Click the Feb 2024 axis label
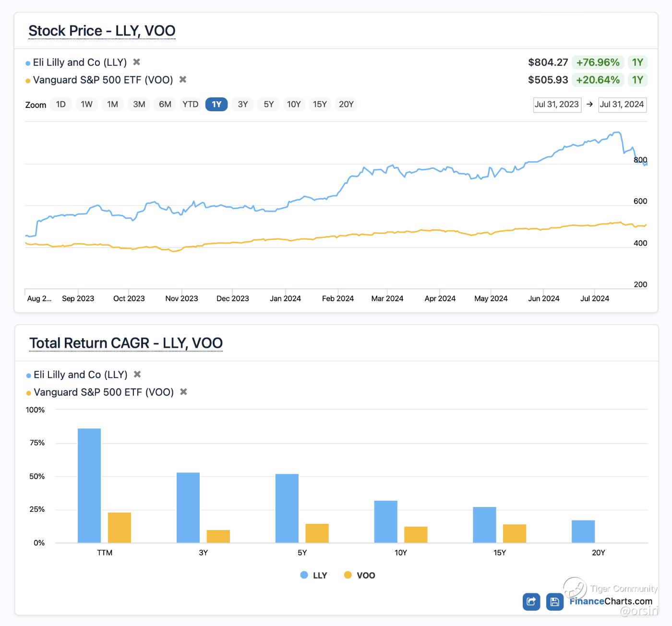 [x=338, y=298]
